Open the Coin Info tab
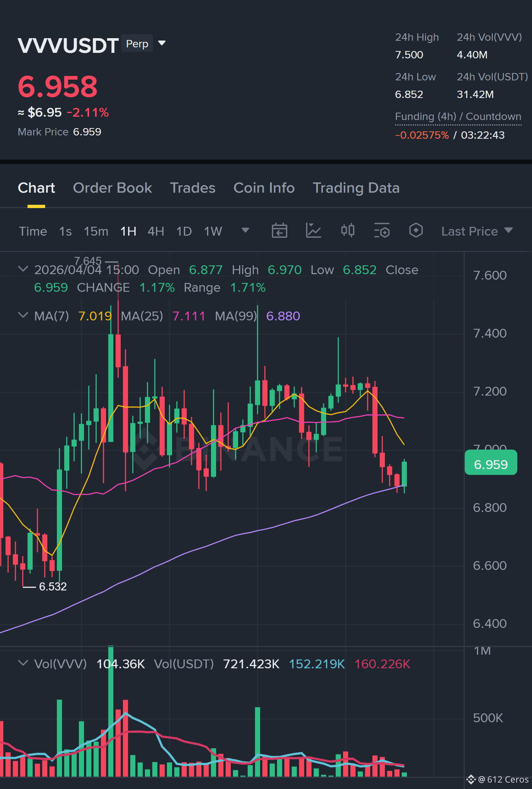 264,188
